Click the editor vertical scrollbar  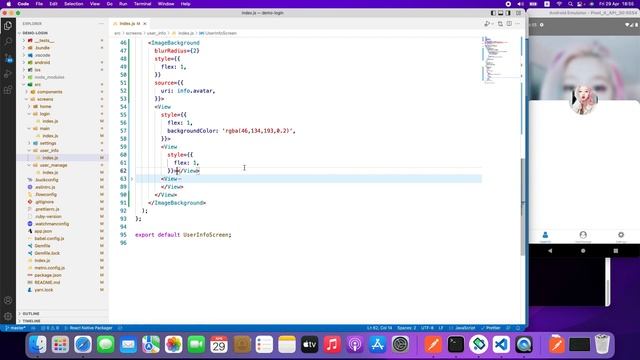pyautogui.click(x=522, y=206)
